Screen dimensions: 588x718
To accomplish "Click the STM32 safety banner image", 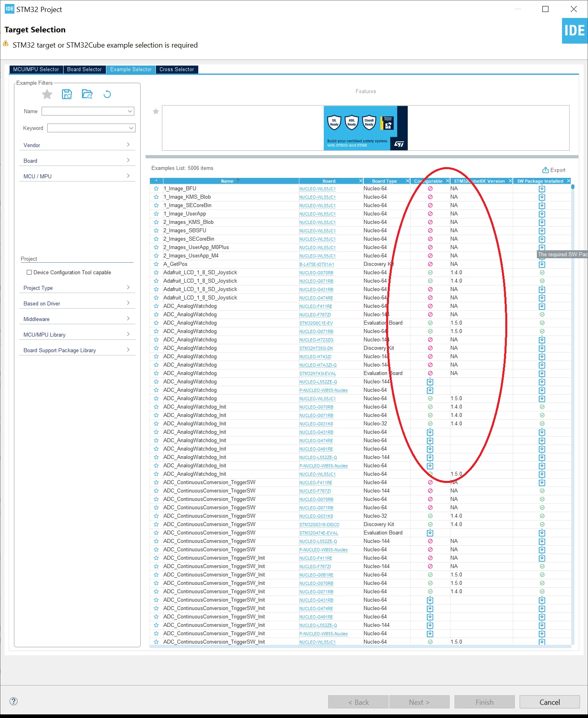I will [x=365, y=128].
